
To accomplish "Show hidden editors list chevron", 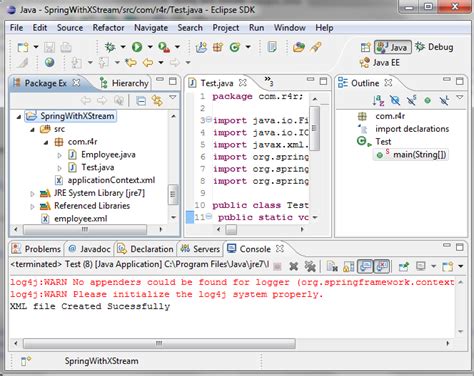I will pos(269,81).
